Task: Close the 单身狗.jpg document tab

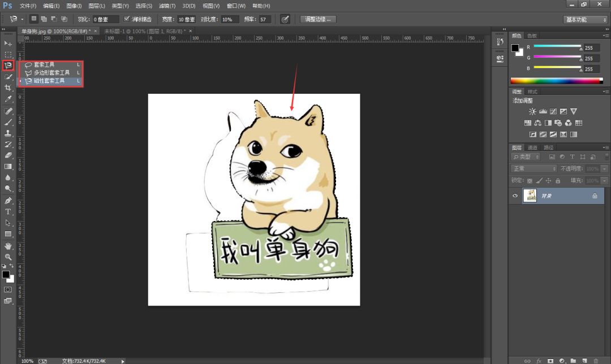Action: [95, 31]
